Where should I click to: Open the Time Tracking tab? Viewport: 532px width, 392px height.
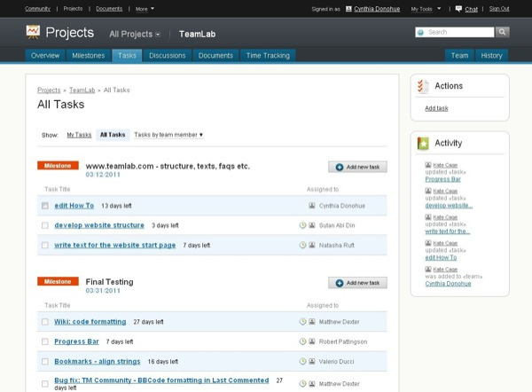267,55
